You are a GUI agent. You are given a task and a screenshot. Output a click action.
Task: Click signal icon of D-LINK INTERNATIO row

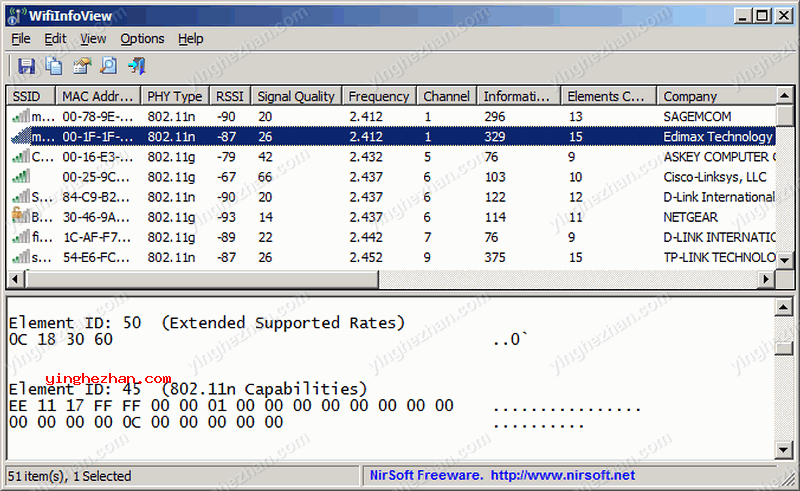(21, 237)
